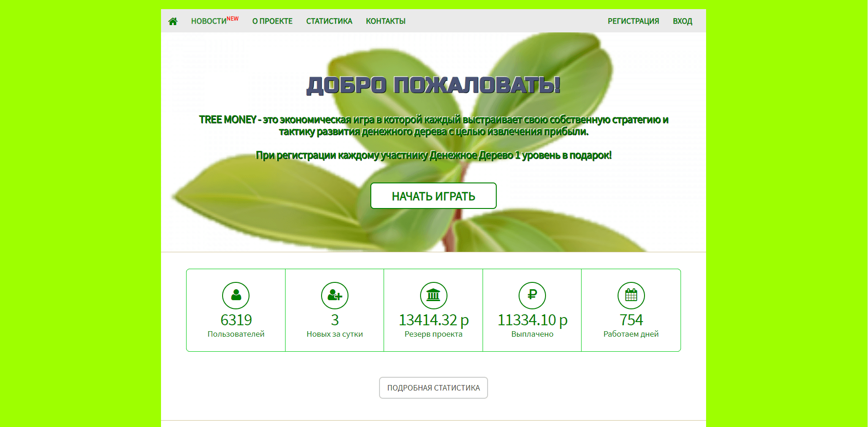The height and width of the screenshot is (427, 868).
Task: Click the 6319 users count
Action: [x=236, y=320]
